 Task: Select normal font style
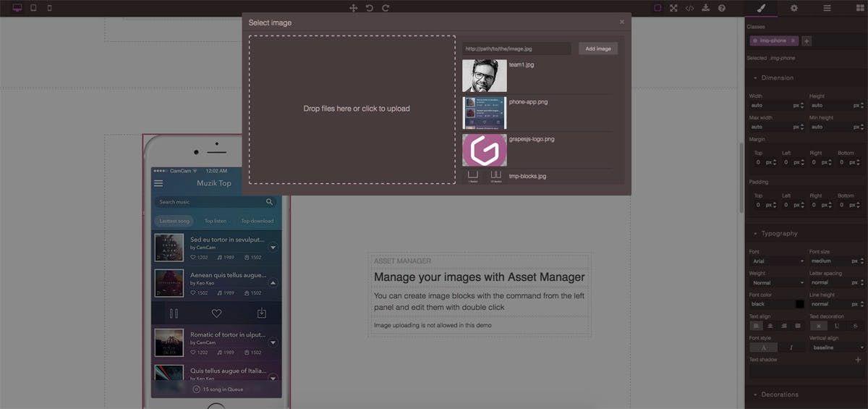click(x=763, y=347)
